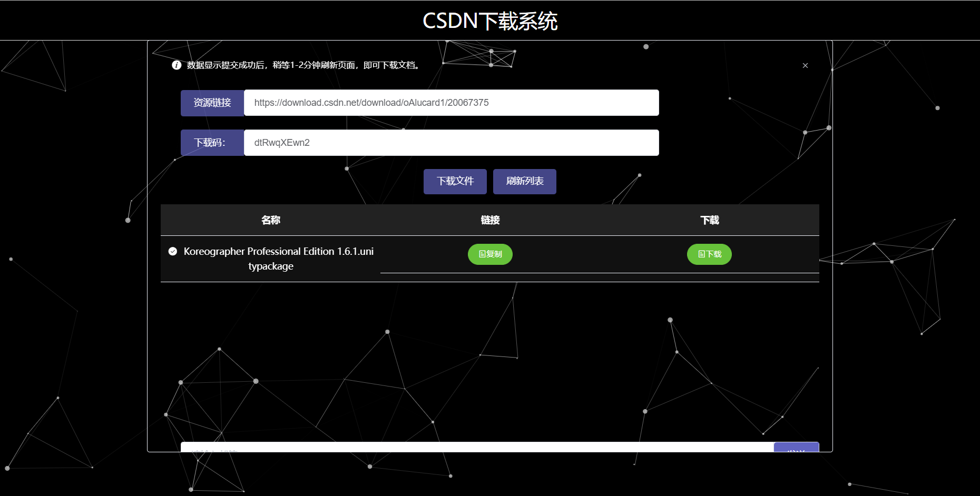Click the 名称 column header
This screenshot has width=980, height=496.
click(271, 220)
